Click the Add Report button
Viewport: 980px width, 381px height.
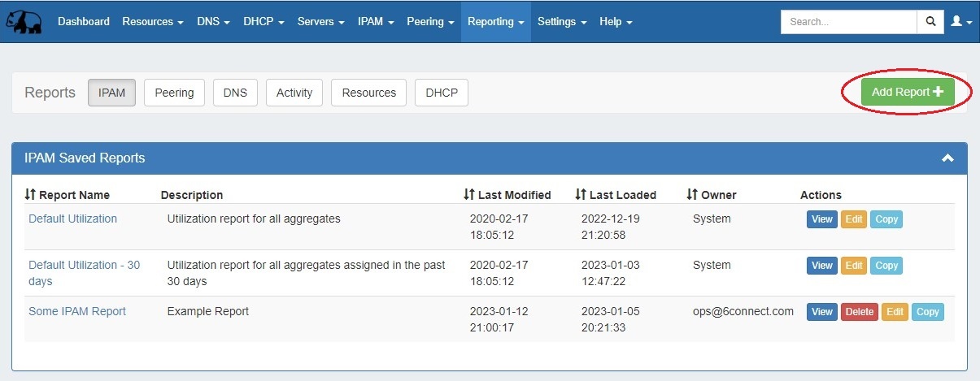907,92
